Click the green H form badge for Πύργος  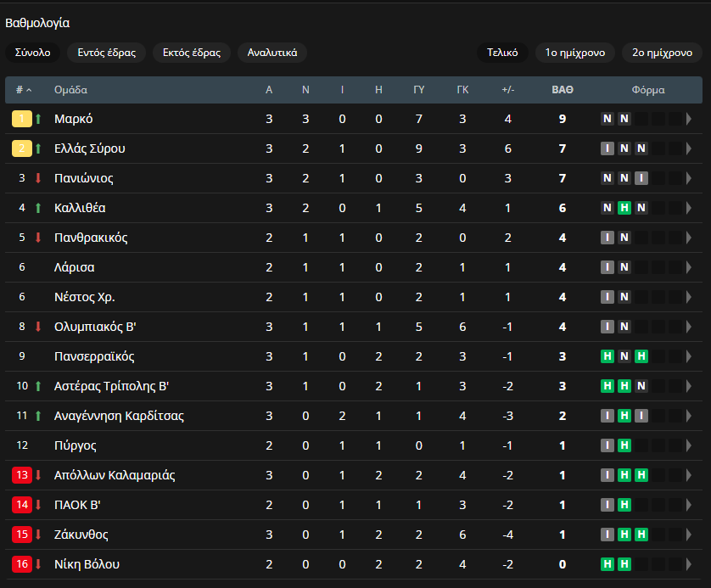624,445
